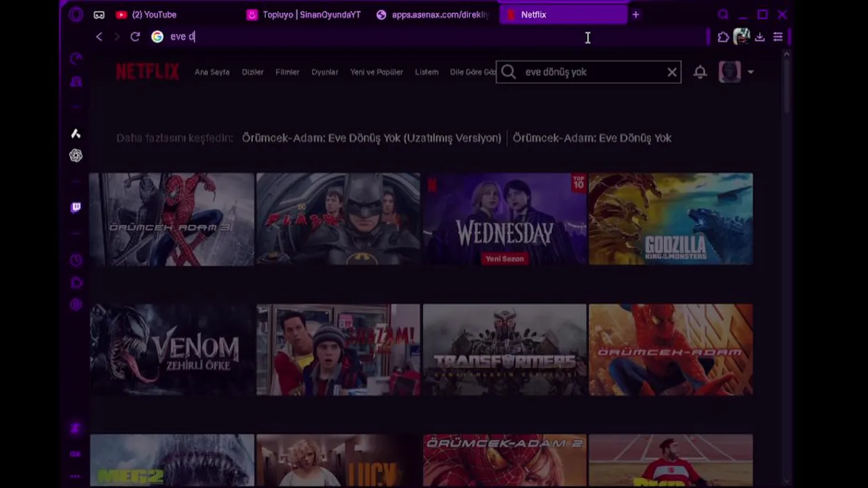This screenshot has height=488, width=868.
Task: Open the Oyunlar menu item
Action: point(325,72)
